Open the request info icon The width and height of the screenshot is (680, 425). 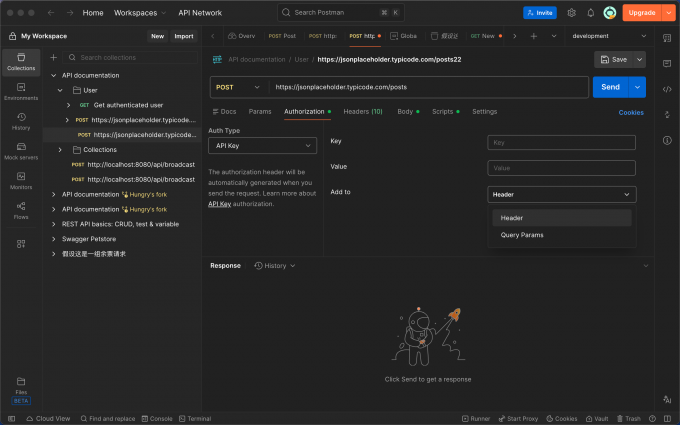pyautogui.click(x=667, y=140)
